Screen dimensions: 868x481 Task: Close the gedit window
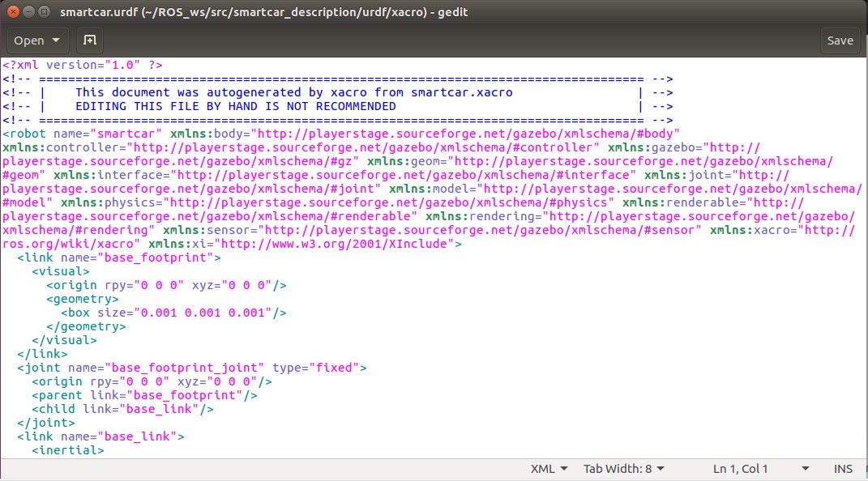click(11, 12)
